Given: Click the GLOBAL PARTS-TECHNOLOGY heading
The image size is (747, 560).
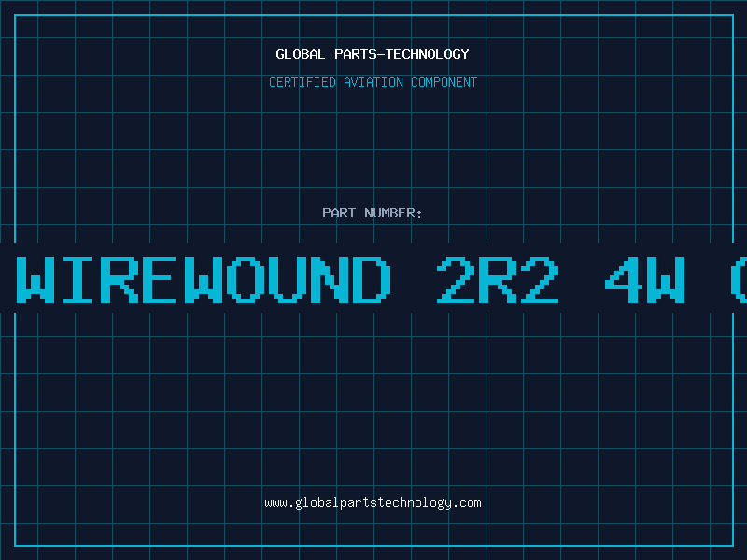Looking at the screenshot, I should coord(373,54).
